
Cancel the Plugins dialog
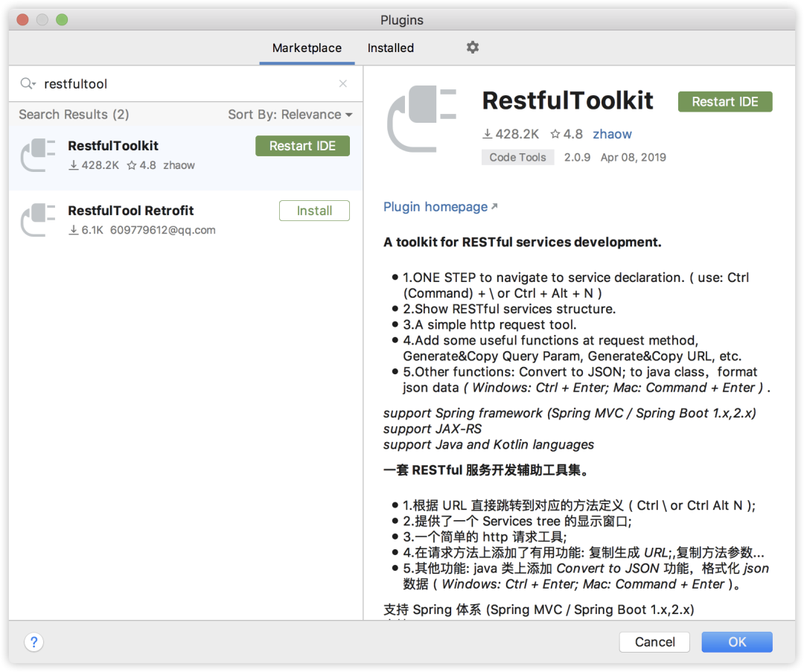[654, 641]
